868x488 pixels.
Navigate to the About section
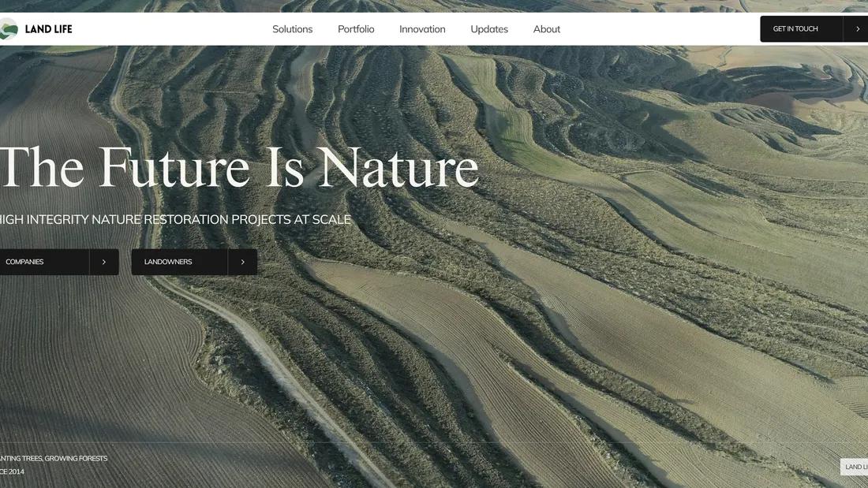[546, 29]
